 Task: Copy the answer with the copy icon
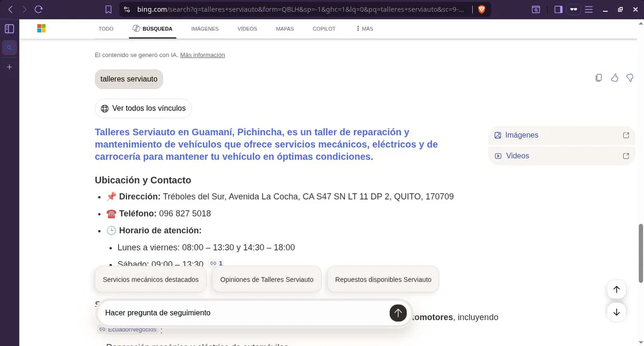pyautogui.click(x=599, y=78)
